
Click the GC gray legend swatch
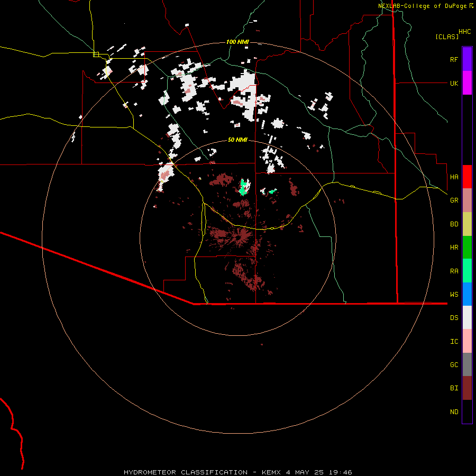[467, 364]
